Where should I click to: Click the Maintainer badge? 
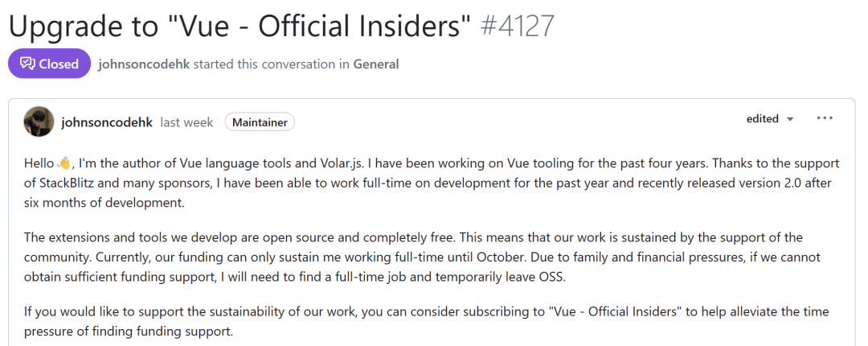[260, 122]
